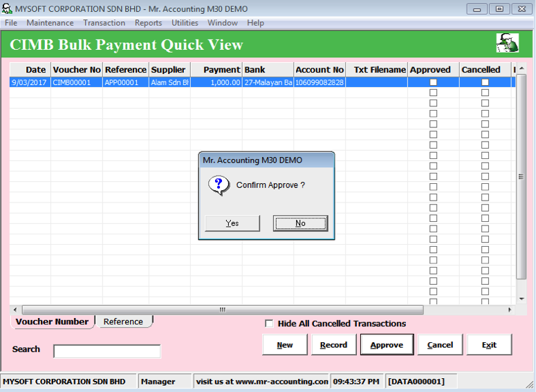
Task: Click the New button
Action: 285,345
